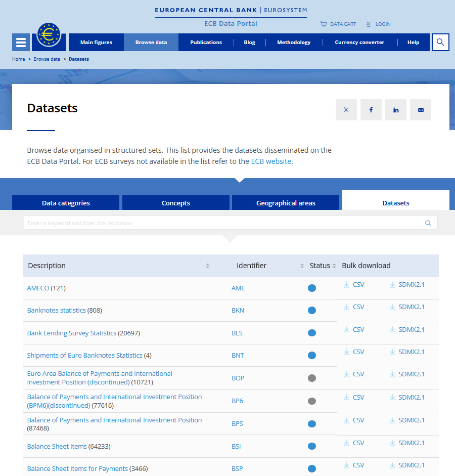Image resolution: width=455 pixels, height=476 pixels.
Task: Download AMECO dataset as CSV
Action: click(x=354, y=284)
